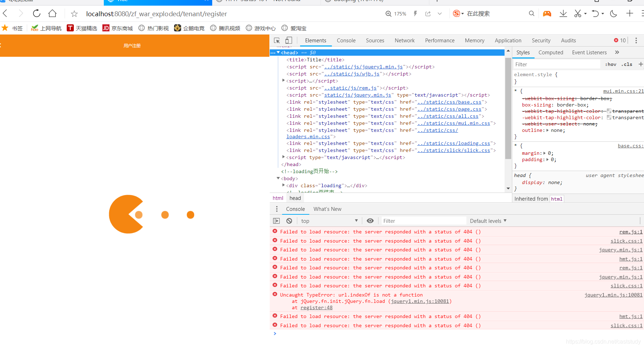Open the top context selector dropdown
This screenshot has width=644, height=348.
[329, 221]
